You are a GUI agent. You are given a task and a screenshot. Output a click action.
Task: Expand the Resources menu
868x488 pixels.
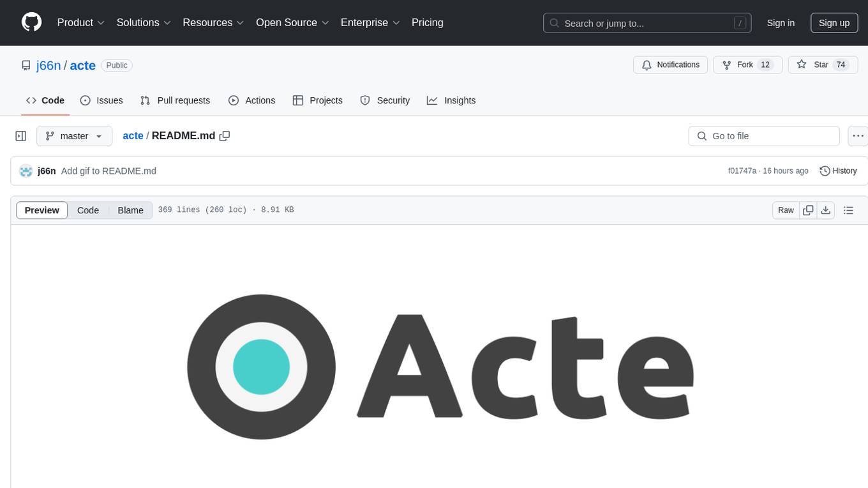tap(213, 22)
